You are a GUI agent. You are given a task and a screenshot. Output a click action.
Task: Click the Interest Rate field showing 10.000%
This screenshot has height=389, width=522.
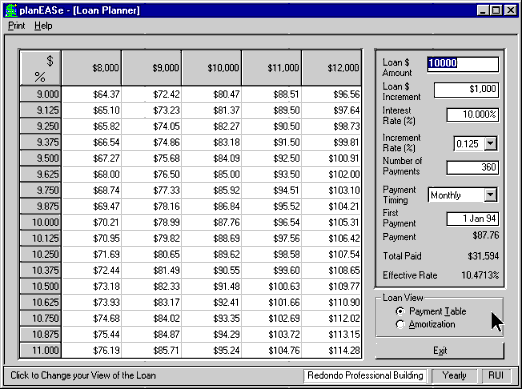tap(473, 115)
